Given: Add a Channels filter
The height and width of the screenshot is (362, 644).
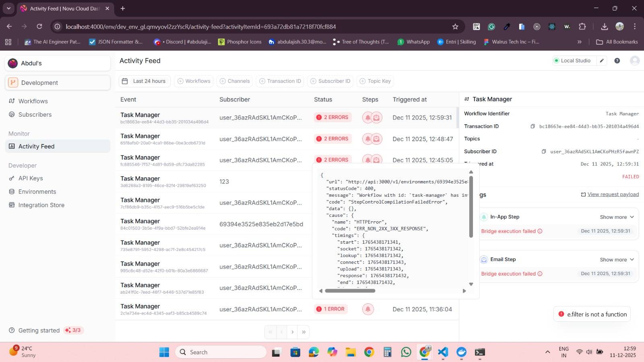Looking at the screenshot, I should coord(234,81).
